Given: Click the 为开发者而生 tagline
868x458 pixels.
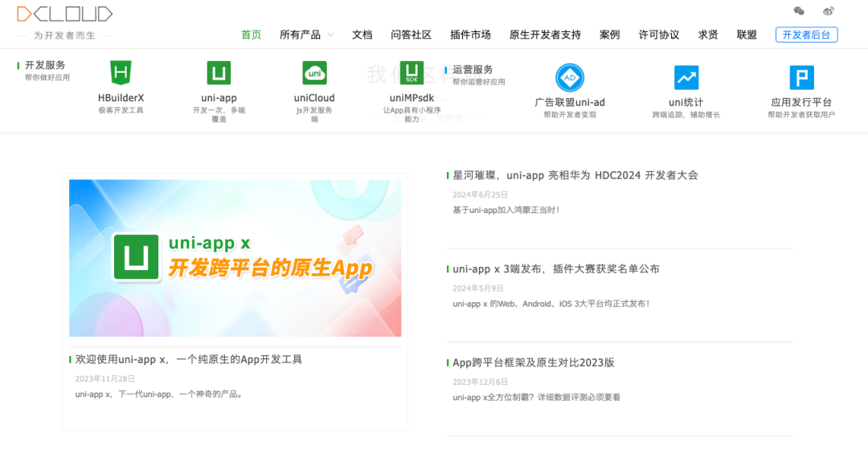Looking at the screenshot, I should (x=65, y=35).
